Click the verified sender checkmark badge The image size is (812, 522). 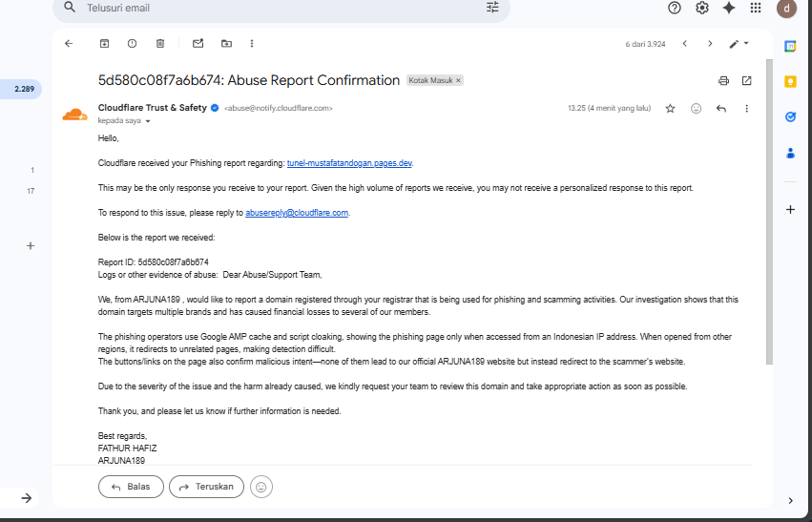(x=215, y=108)
